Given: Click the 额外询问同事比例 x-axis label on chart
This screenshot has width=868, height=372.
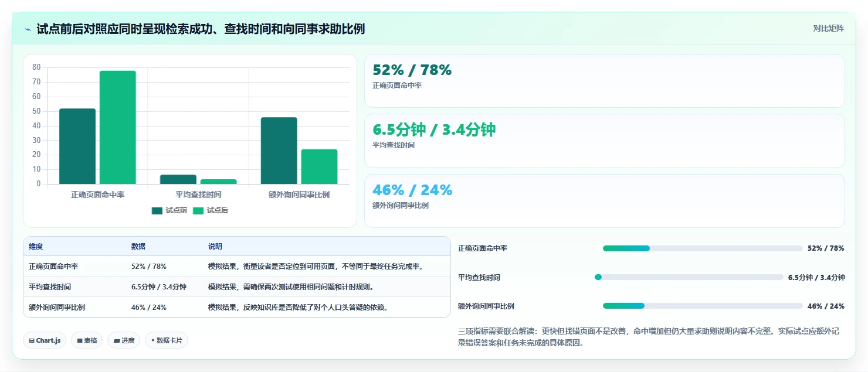Looking at the screenshot, I should [299, 194].
